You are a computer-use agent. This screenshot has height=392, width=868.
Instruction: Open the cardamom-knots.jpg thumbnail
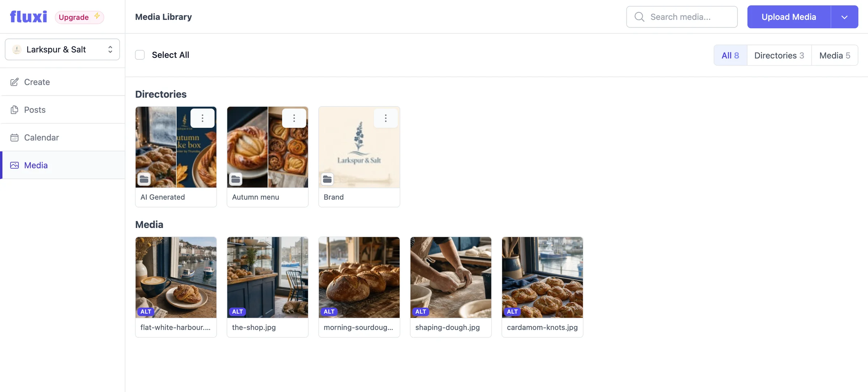pyautogui.click(x=542, y=277)
